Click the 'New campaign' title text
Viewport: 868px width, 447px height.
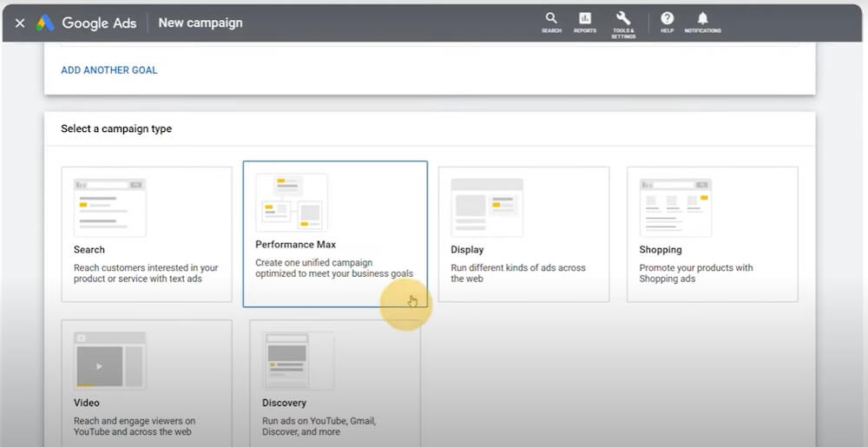[x=201, y=23]
